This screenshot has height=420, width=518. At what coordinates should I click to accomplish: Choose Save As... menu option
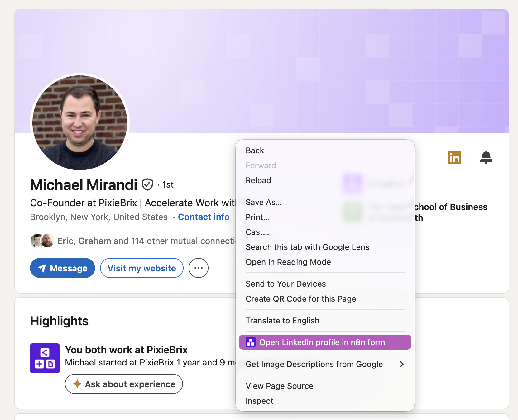coord(263,202)
